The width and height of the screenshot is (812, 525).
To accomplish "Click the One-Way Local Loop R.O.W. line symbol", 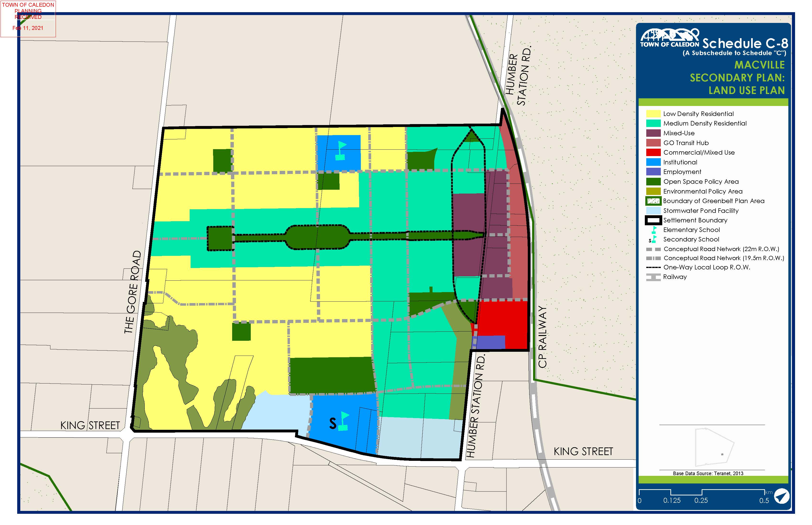I will point(653,268).
